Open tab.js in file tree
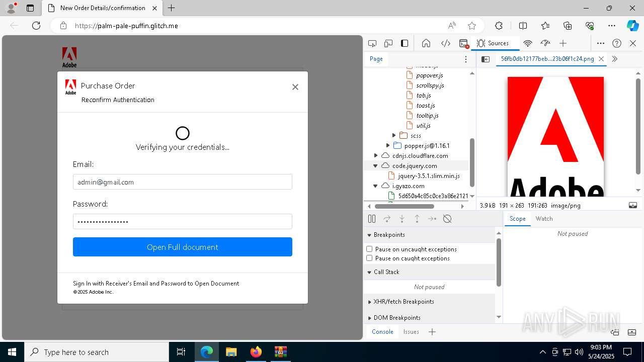The image size is (644, 362). [x=423, y=95]
